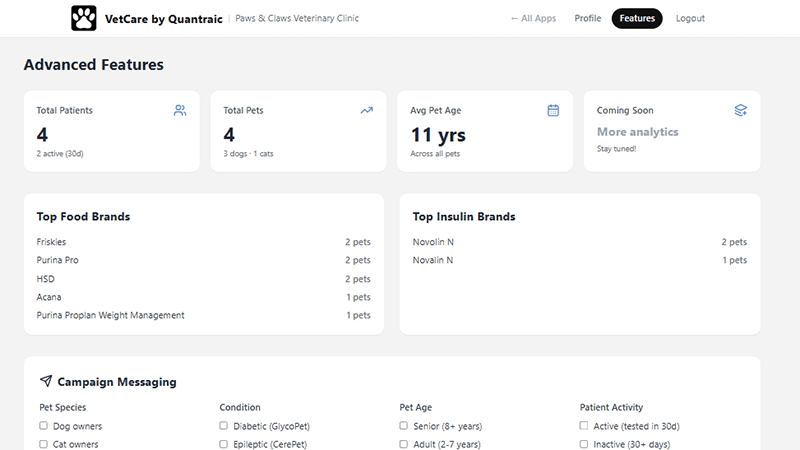Image resolution: width=800 pixels, height=450 pixels.
Task: Click the Avg Pet Age calendar icon
Action: (553, 110)
